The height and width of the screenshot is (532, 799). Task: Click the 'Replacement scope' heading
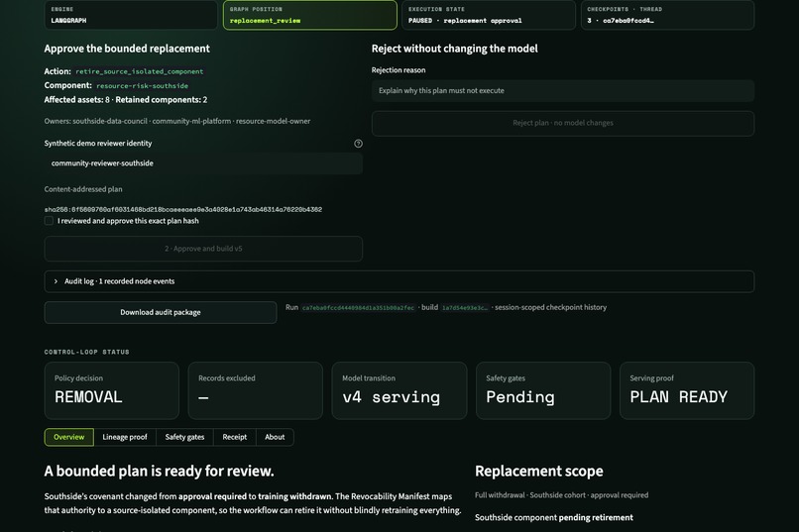click(538, 471)
